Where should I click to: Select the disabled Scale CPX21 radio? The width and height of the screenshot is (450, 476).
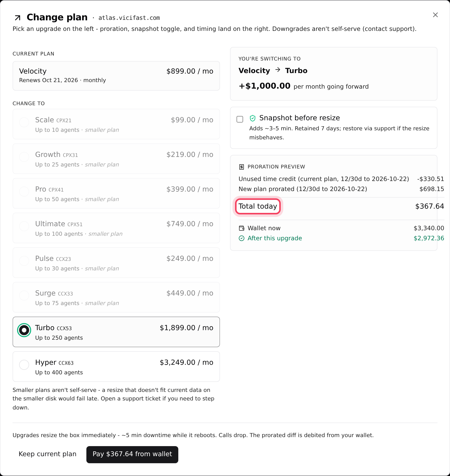pos(24,122)
